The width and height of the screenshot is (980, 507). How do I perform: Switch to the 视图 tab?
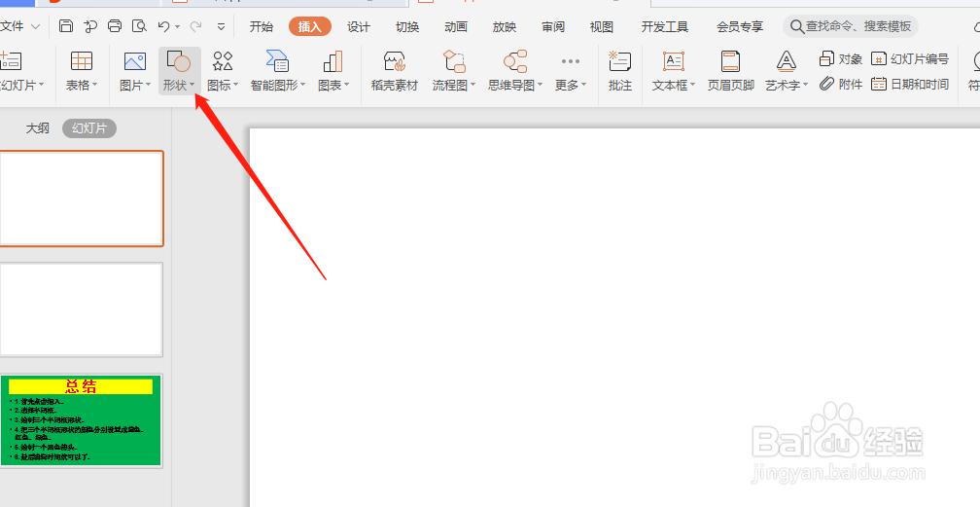coord(601,26)
